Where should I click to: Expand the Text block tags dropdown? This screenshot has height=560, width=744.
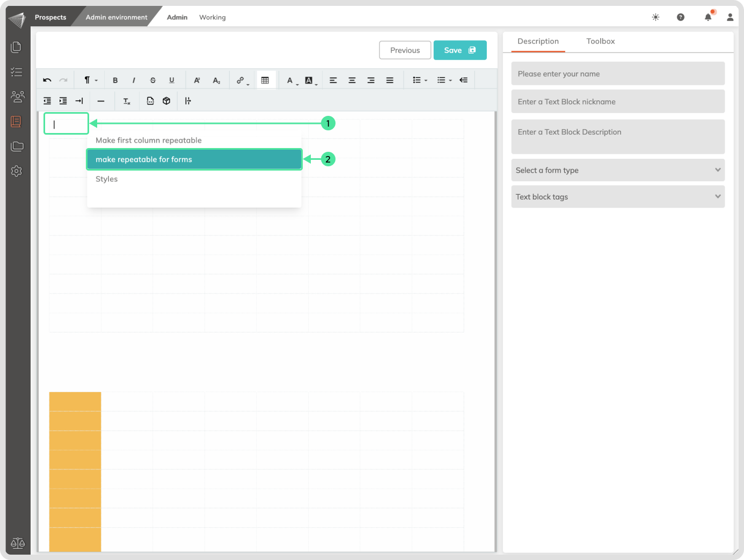[x=618, y=197]
